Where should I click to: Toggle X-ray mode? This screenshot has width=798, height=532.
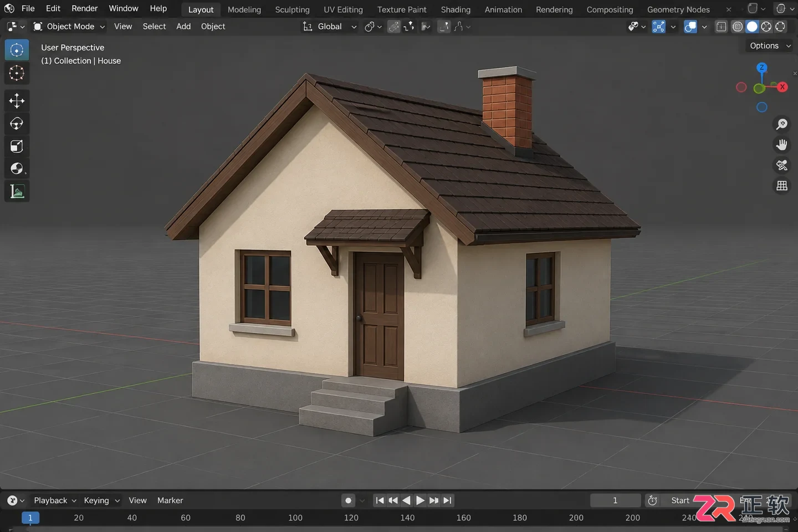point(721,27)
